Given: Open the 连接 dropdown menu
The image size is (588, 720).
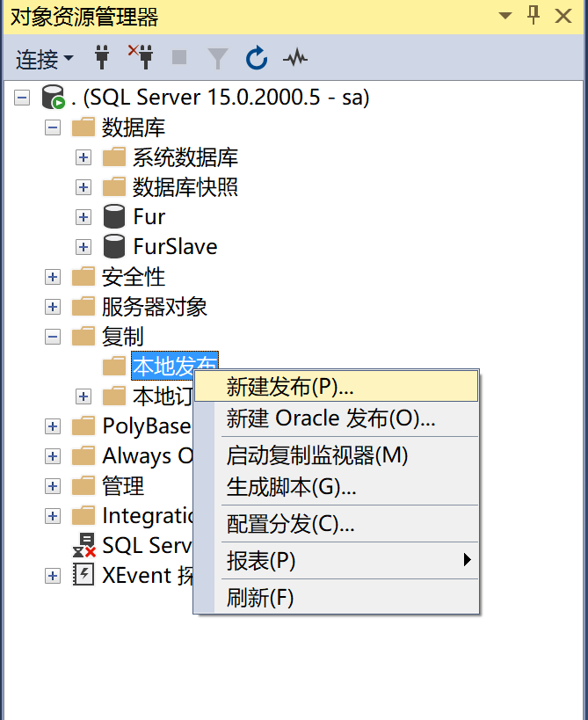Looking at the screenshot, I should (x=44, y=59).
